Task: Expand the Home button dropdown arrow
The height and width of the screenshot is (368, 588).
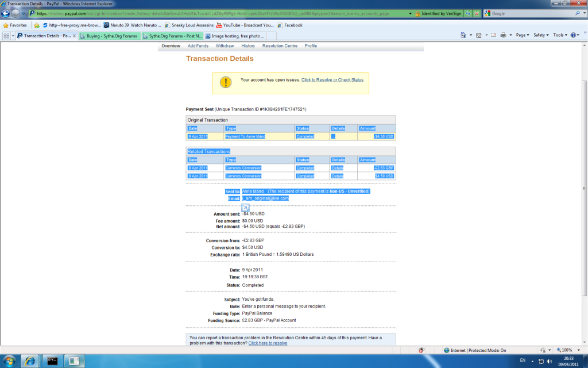Action: pos(471,35)
